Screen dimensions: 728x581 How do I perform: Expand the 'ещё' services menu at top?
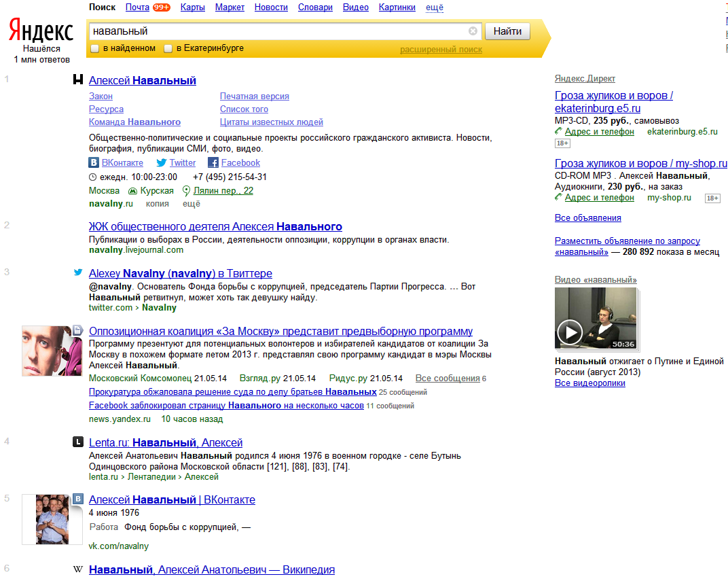tap(435, 7)
